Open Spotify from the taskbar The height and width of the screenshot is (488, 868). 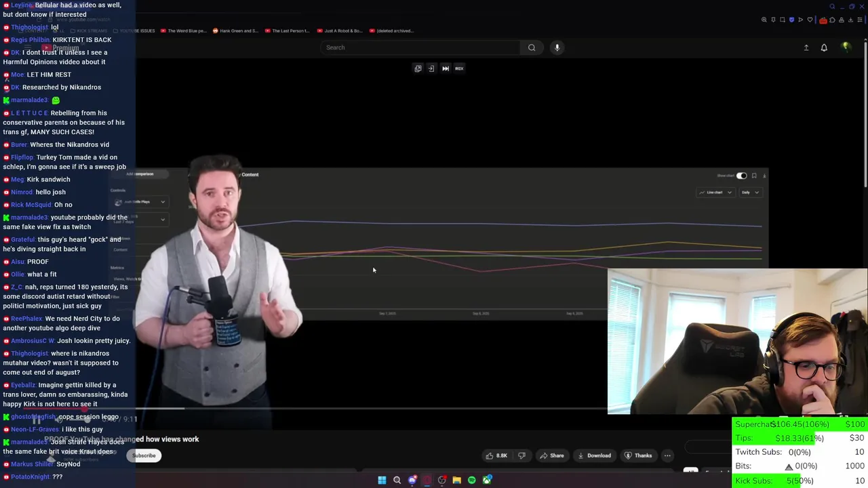(472, 481)
